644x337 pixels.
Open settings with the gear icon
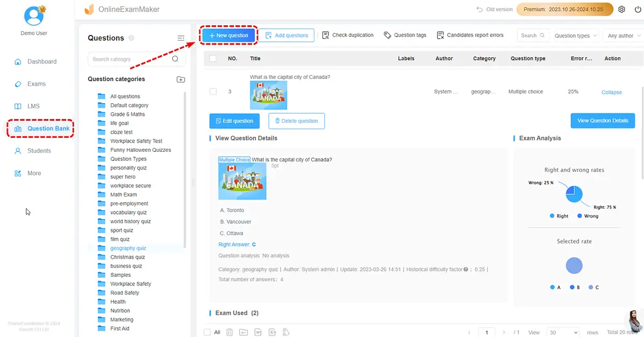[x=621, y=10]
